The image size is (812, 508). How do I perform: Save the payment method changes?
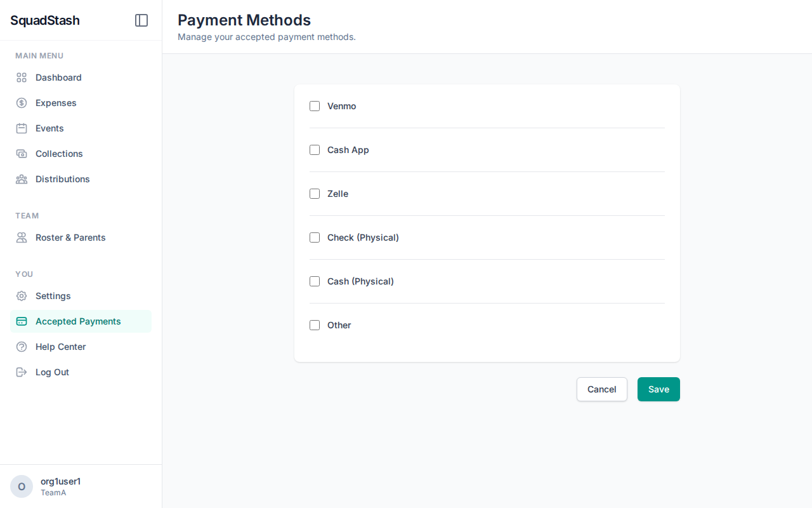click(658, 389)
